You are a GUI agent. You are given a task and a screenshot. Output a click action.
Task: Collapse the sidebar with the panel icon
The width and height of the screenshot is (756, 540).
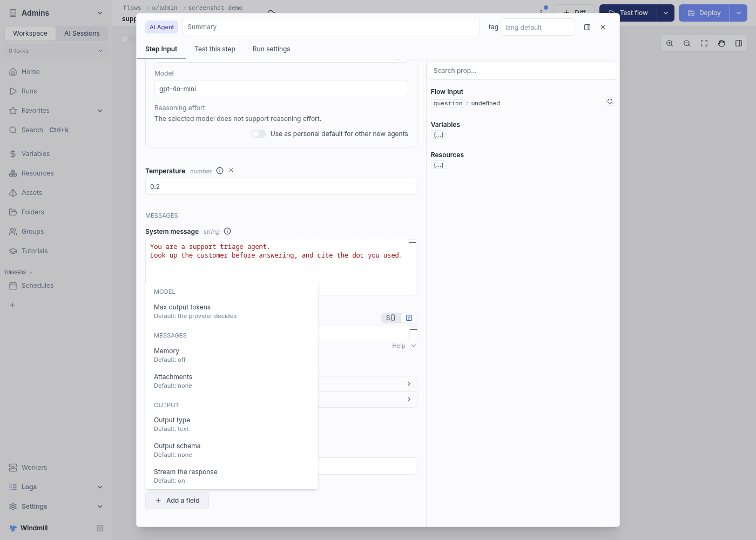click(x=100, y=528)
